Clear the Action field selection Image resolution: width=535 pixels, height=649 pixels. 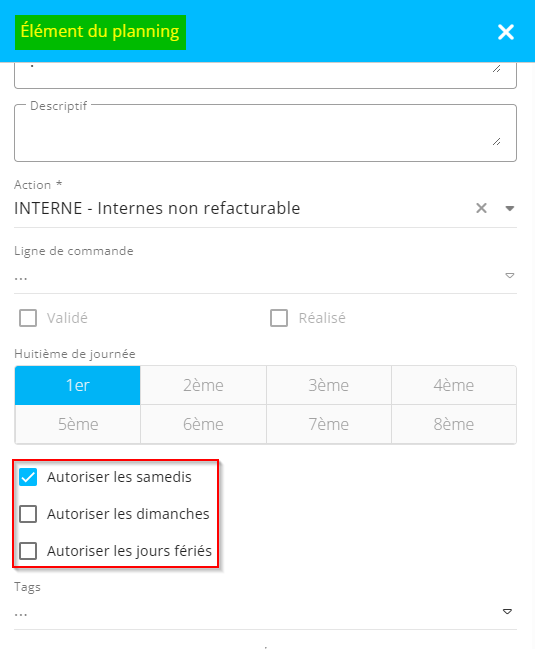tap(481, 208)
